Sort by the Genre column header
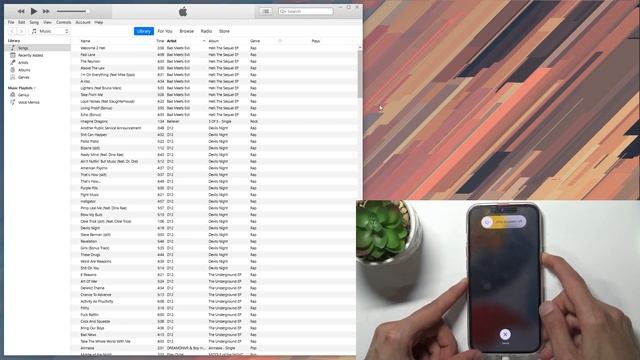The width and height of the screenshot is (640, 360). coord(255,41)
